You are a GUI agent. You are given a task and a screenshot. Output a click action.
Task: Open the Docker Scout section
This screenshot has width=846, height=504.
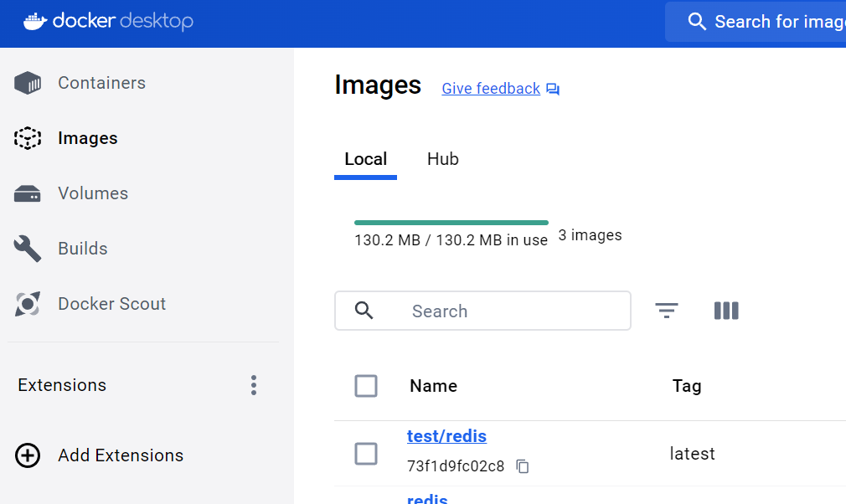(112, 304)
